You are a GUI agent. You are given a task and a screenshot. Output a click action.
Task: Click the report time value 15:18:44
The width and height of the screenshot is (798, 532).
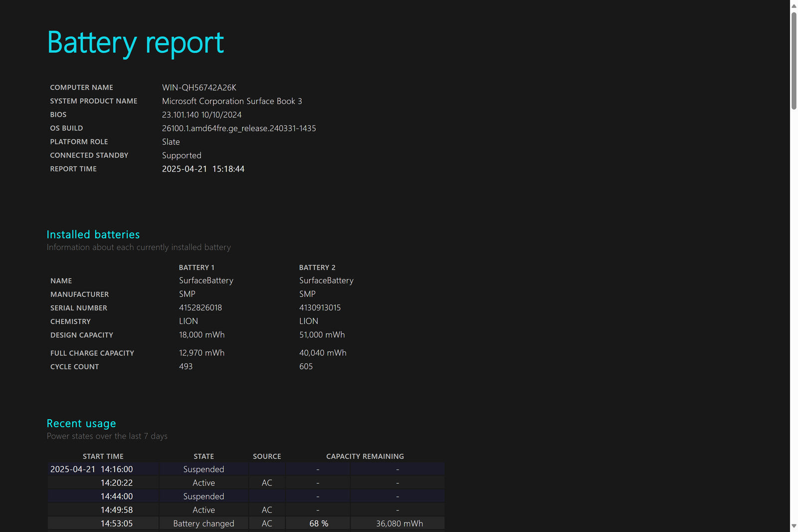228,169
